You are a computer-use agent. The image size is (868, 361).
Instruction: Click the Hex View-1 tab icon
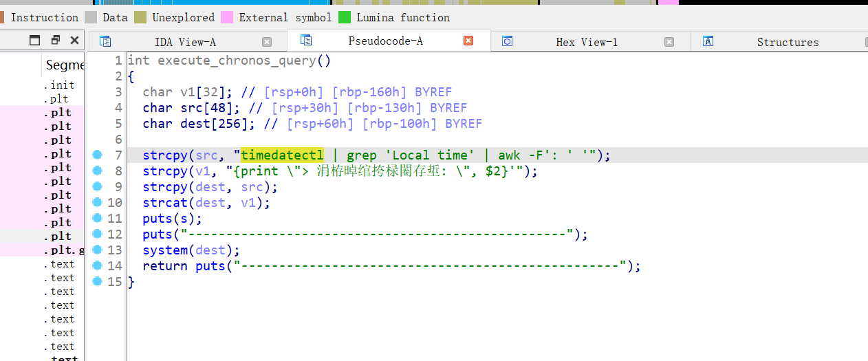pos(507,41)
